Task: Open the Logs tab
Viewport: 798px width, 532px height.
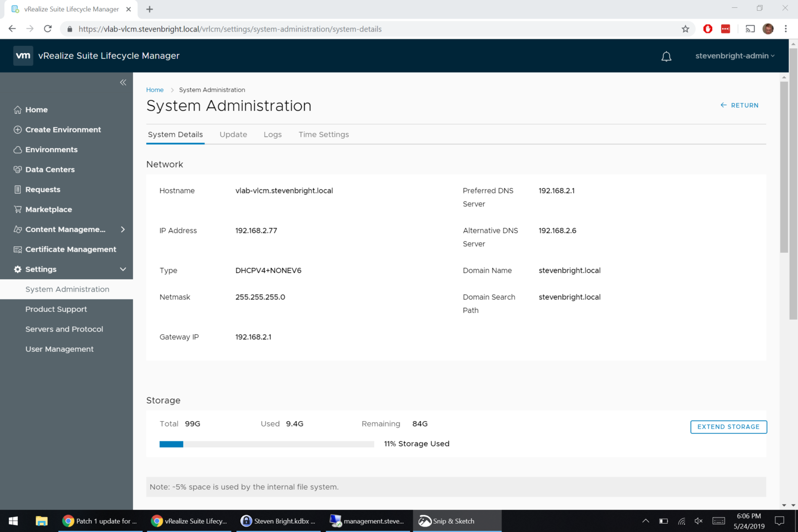Action: (272, 134)
